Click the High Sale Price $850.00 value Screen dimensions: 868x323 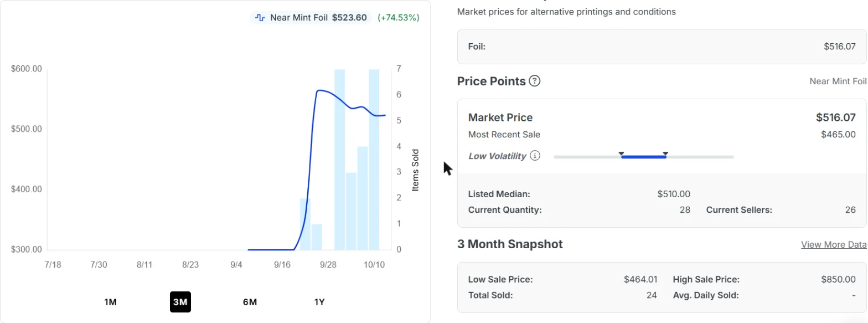point(838,279)
